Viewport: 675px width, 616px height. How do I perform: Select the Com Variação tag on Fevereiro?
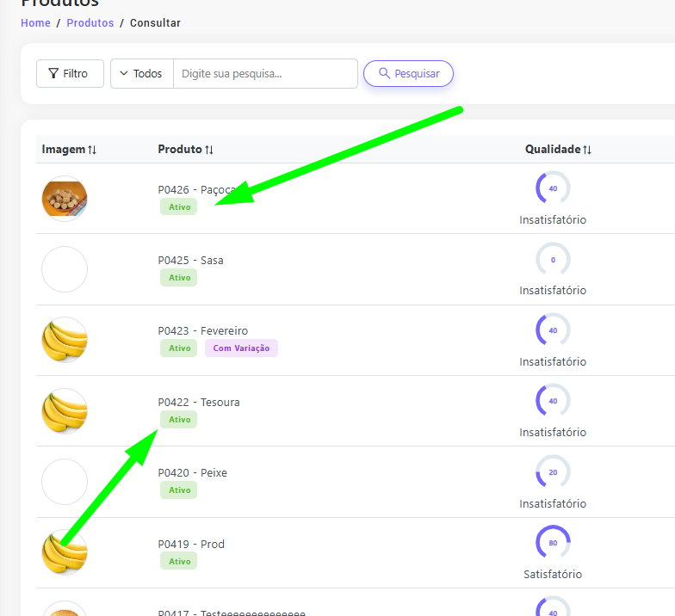[241, 348]
